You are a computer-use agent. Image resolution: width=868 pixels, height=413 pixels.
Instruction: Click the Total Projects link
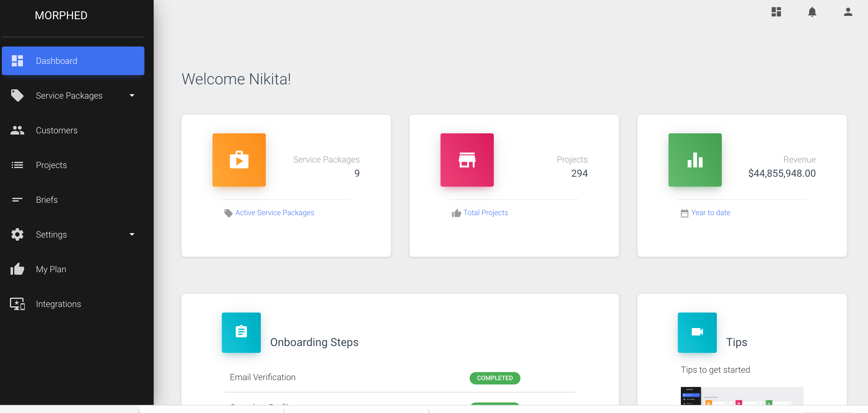click(485, 213)
